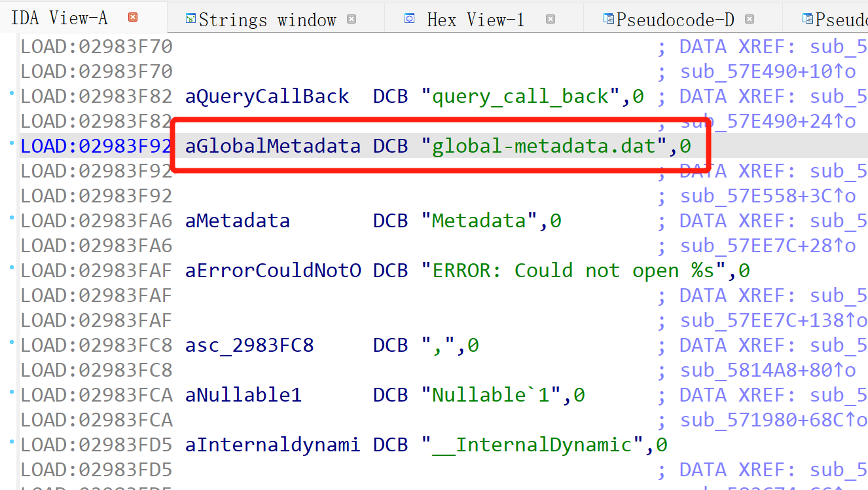
Task: Click address LOAD:02983FC8 beside asc_2983FC8
Action: coord(96,345)
